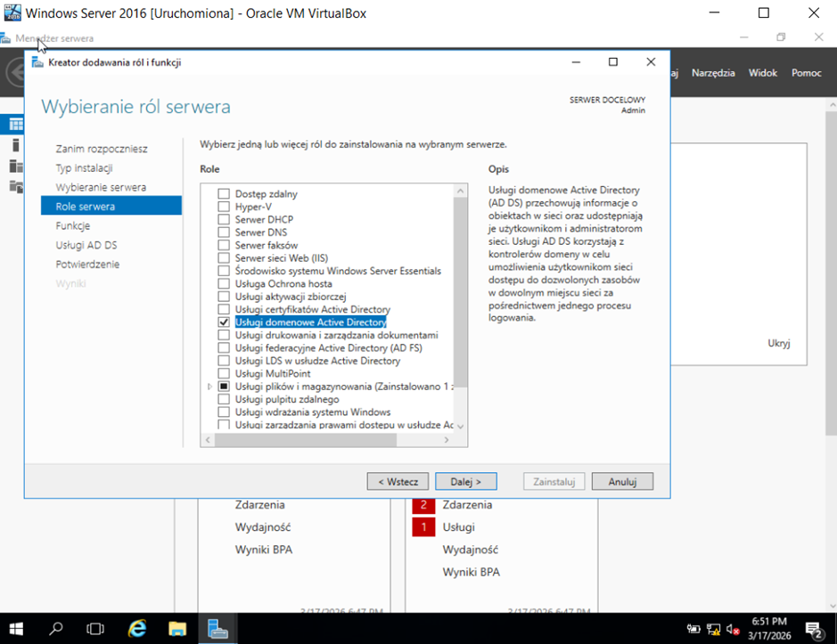This screenshot has width=837, height=644.
Task: Open the Windows Start menu
Action: coord(16,628)
